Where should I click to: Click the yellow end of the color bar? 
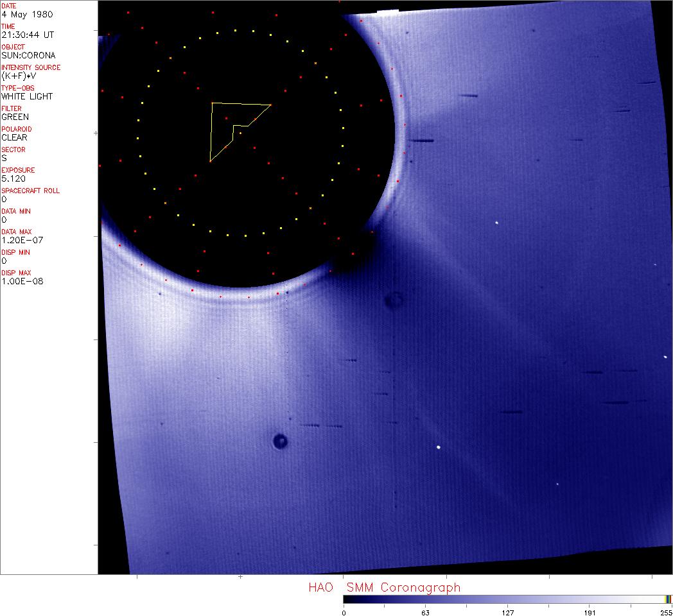[x=668, y=599]
